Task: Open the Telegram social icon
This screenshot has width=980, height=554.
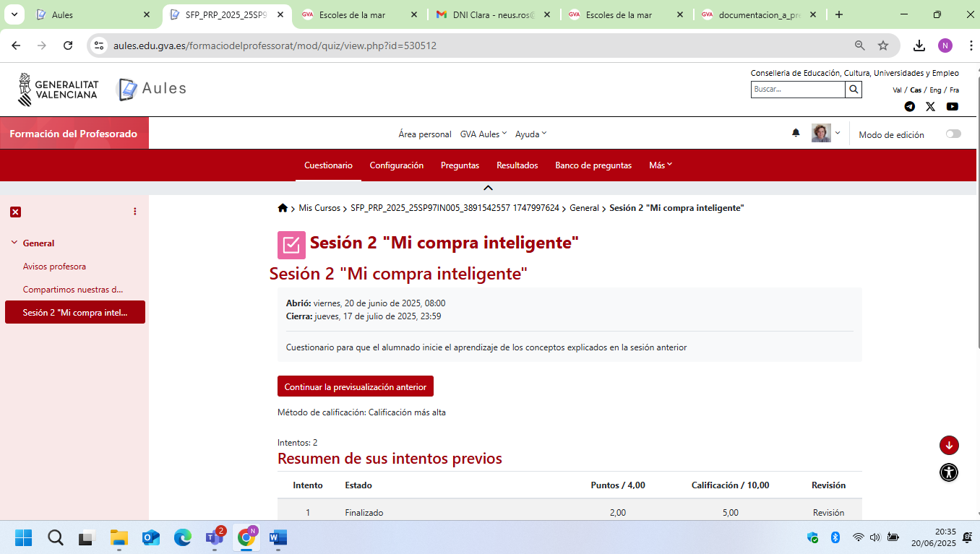Action: click(909, 106)
